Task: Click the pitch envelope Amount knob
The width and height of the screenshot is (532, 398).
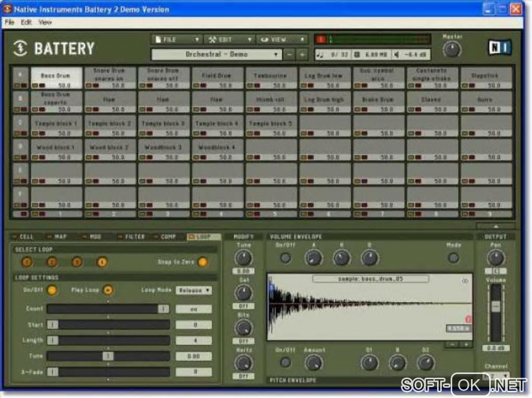Action: pyautogui.click(x=313, y=363)
